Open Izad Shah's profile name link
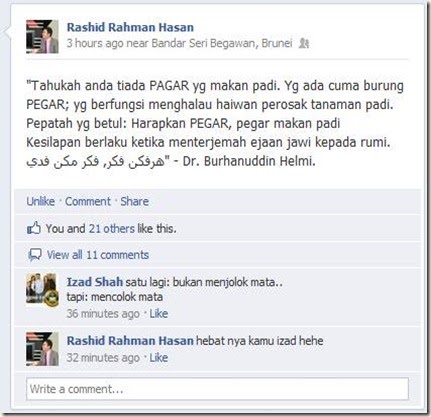Viewport: 431px width, 417px height. 95,282
